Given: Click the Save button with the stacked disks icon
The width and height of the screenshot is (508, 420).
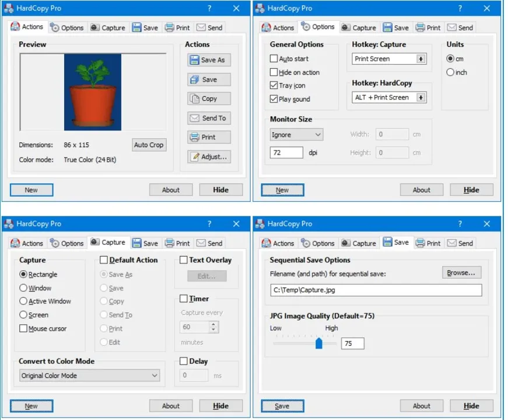Looking at the screenshot, I should (x=209, y=79).
